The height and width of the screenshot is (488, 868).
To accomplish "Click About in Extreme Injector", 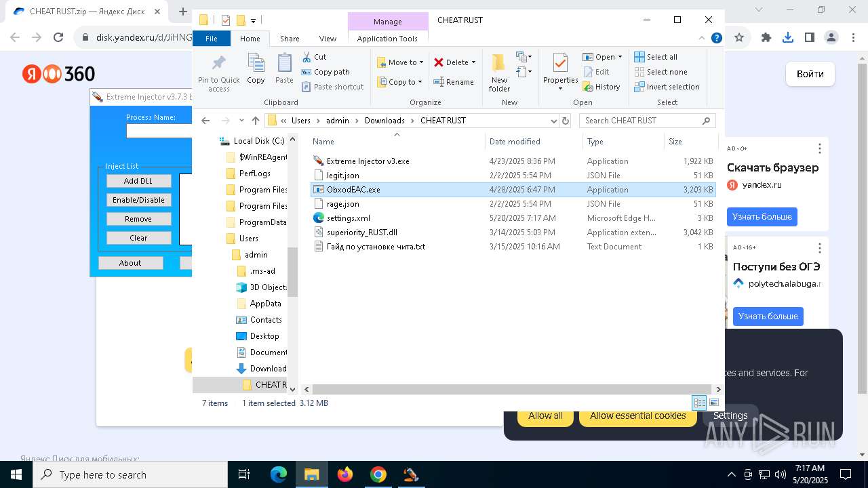I will coord(130,263).
